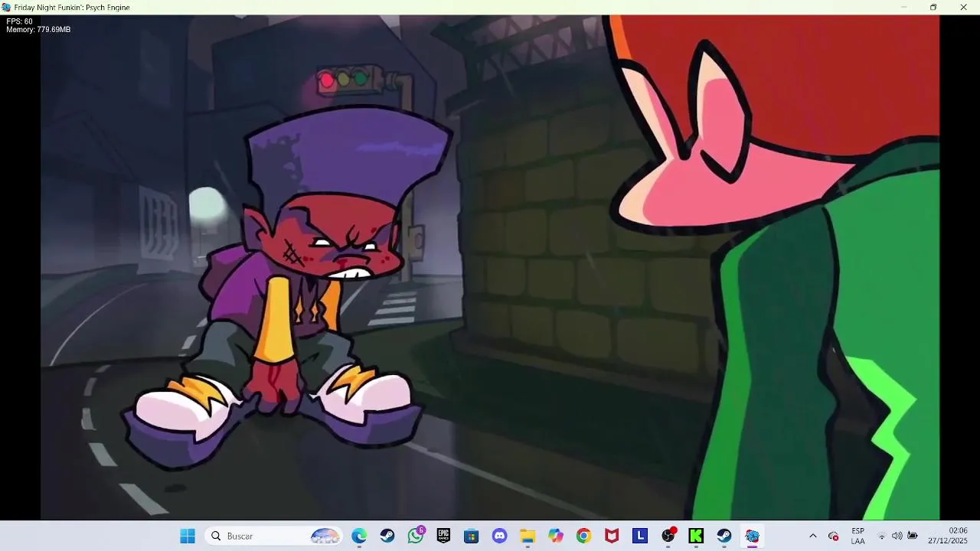
Task: Open Discord from the taskbar
Action: point(500,536)
